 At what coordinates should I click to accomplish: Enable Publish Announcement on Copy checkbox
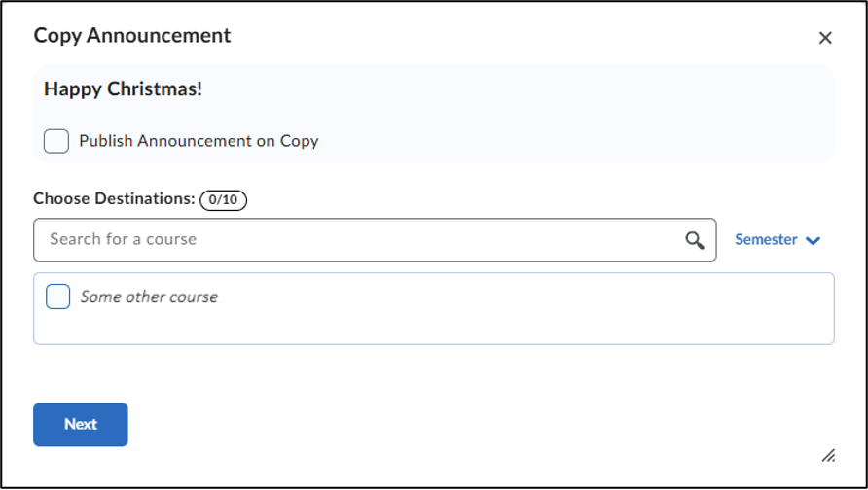coord(56,141)
